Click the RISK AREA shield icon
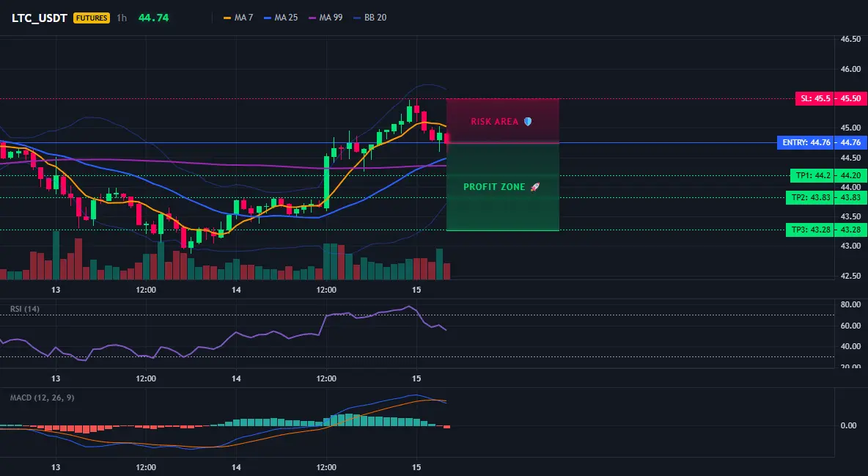The width and height of the screenshot is (868, 476). (528, 121)
